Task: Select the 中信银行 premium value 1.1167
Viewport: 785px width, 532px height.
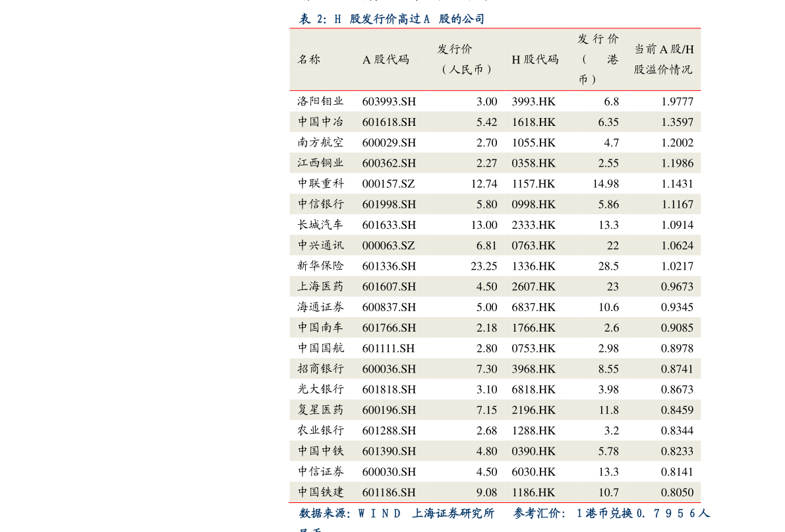Action: [x=678, y=204]
